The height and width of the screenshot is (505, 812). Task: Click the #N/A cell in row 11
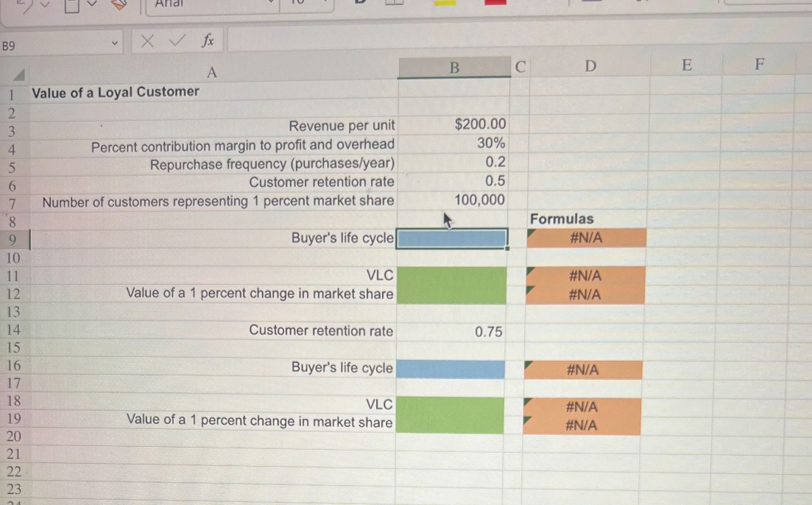(x=585, y=275)
